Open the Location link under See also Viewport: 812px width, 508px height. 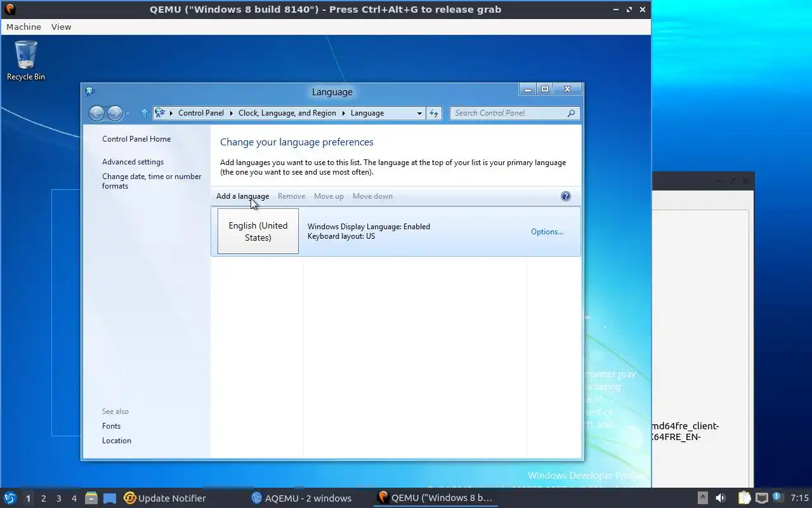pos(117,441)
